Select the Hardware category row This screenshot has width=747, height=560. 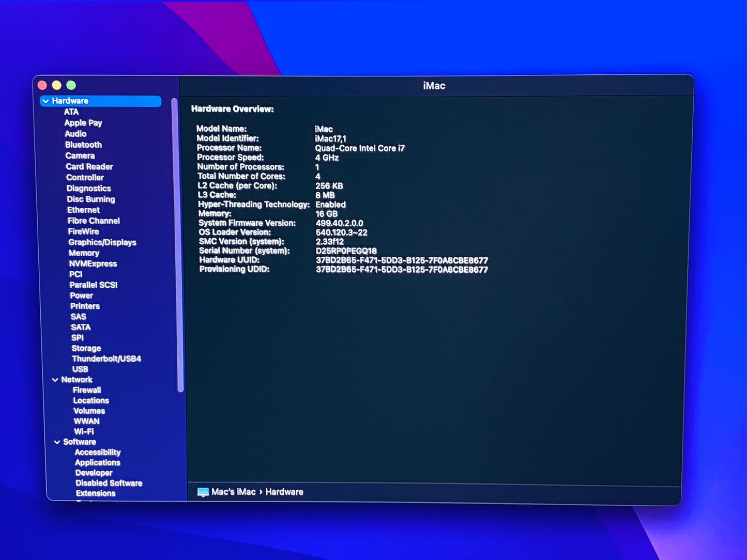pos(101,101)
